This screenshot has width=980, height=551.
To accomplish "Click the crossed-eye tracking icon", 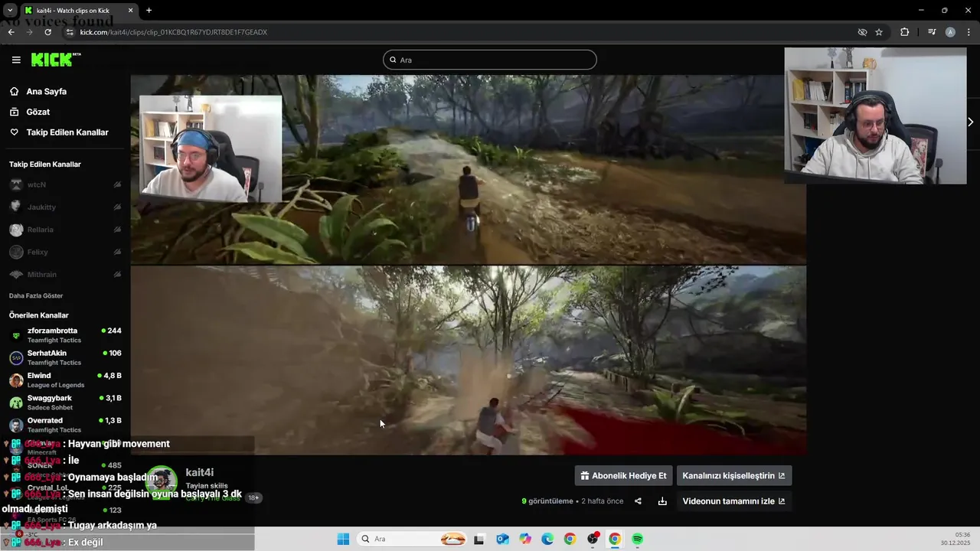I will (x=862, y=32).
